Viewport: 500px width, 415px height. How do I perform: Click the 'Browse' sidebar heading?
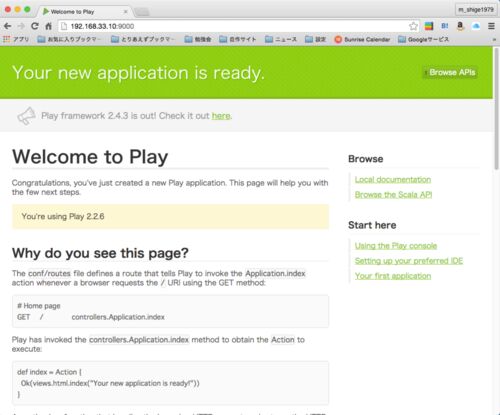(x=365, y=159)
